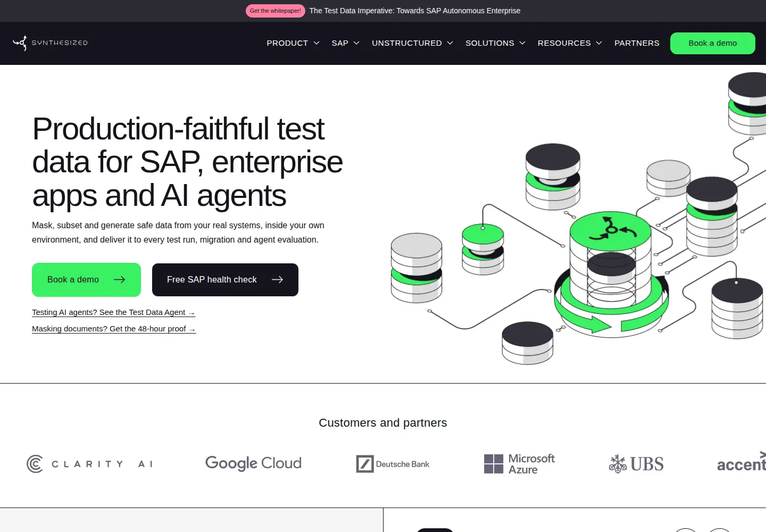Open the UNSTRUCTURED menu

pos(407,43)
